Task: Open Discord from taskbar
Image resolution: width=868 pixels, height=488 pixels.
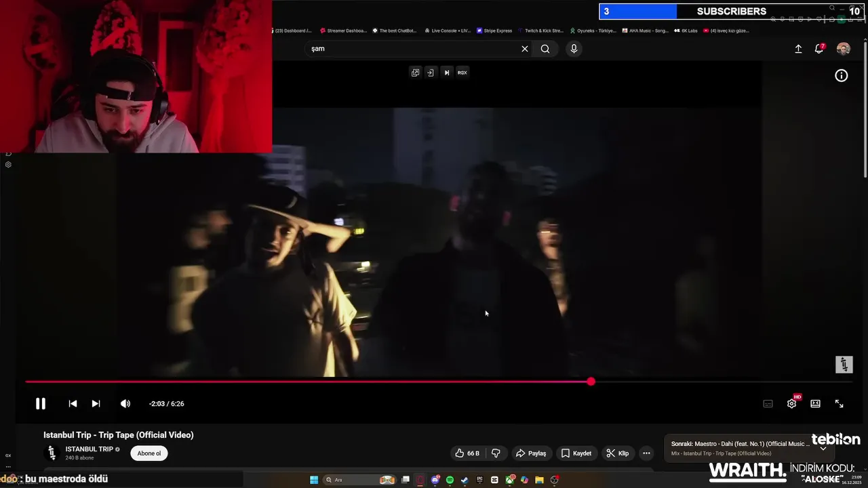Action: 435,480
